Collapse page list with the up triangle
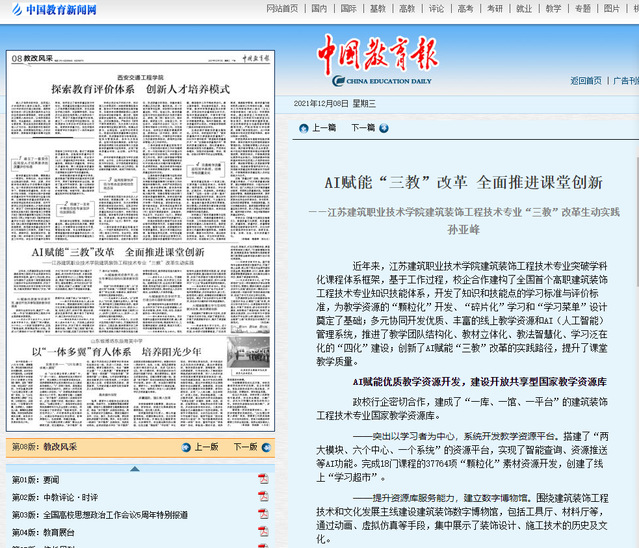 pos(135,467)
